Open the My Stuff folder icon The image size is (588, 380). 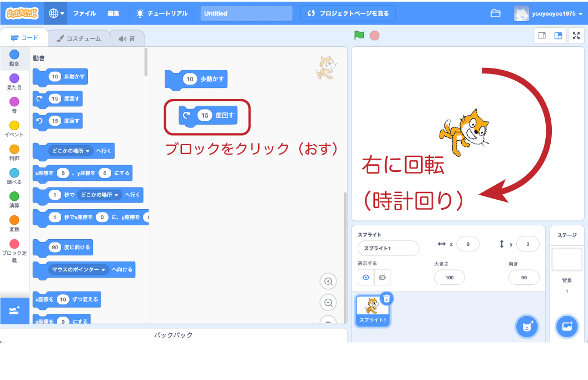pyautogui.click(x=495, y=13)
